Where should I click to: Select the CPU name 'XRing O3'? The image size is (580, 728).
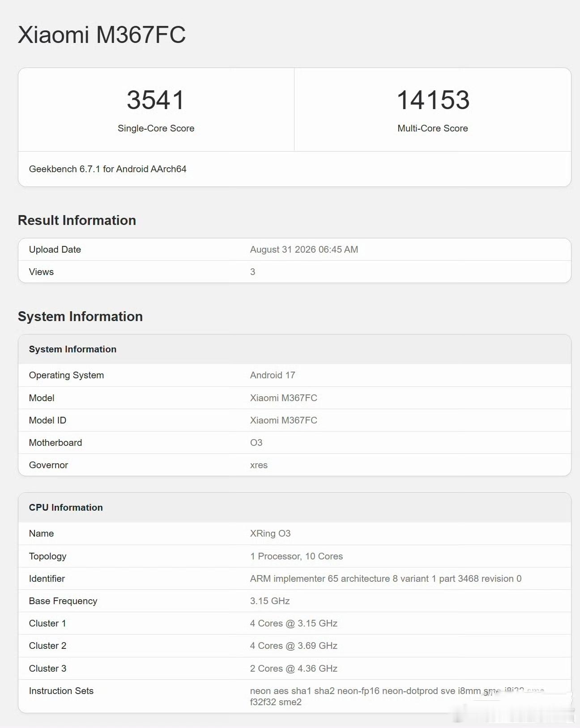tap(270, 533)
